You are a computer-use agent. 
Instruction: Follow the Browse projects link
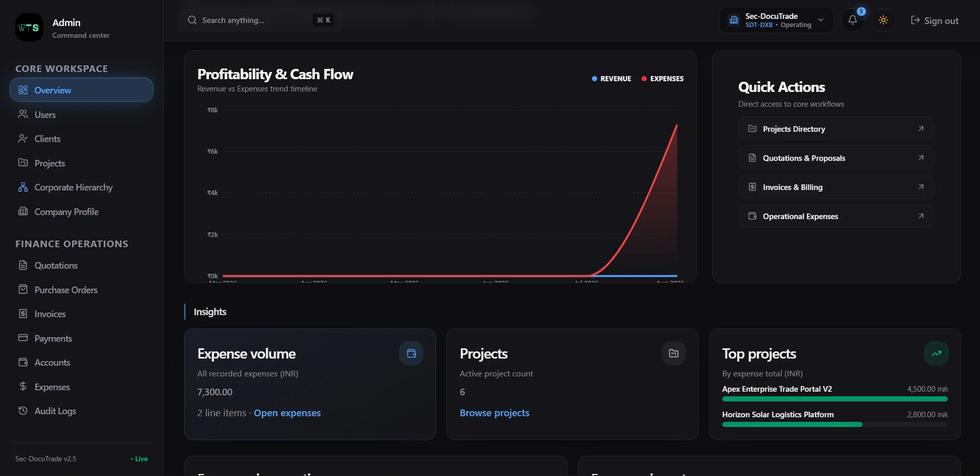[x=494, y=413]
